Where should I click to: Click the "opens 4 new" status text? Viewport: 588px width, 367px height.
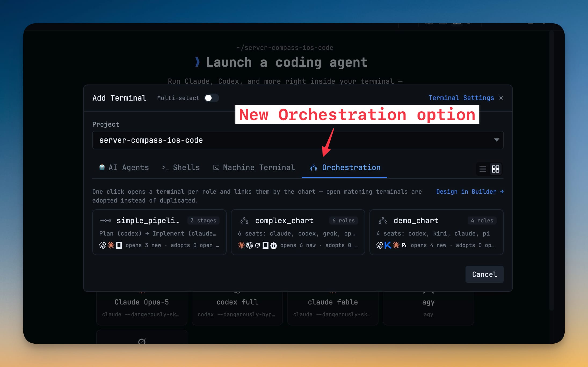(x=429, y=245)
